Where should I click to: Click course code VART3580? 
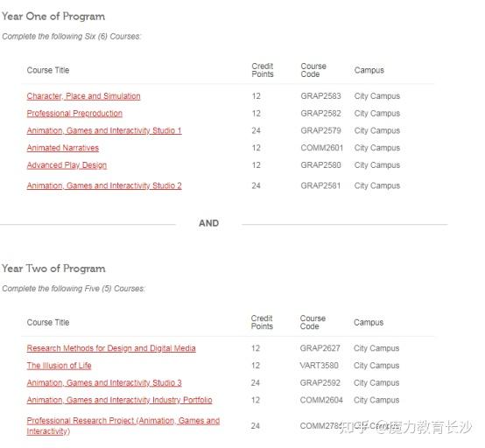(319, 366)
